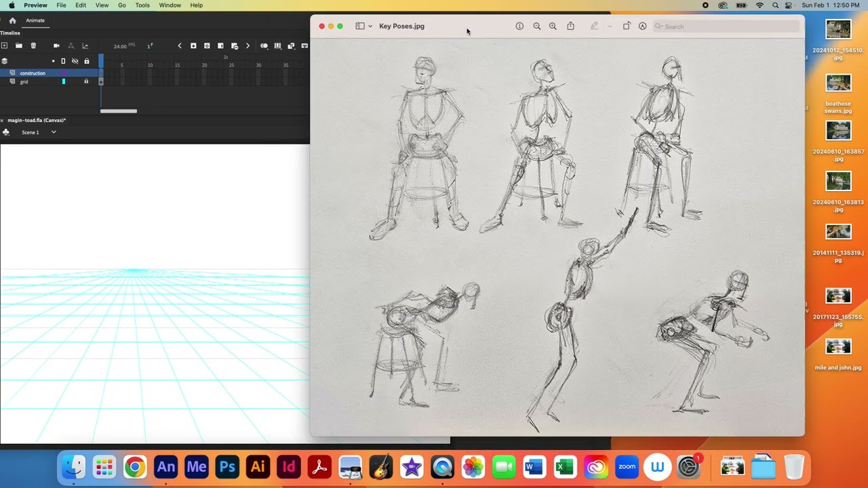
Task: Zoom in on Key Poses image
Action: click(x=553, y=26)
